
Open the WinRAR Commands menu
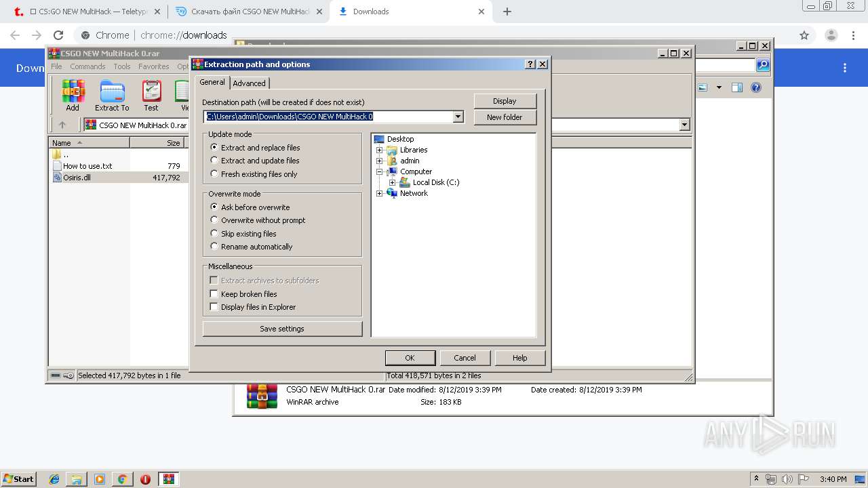(87, 66)
